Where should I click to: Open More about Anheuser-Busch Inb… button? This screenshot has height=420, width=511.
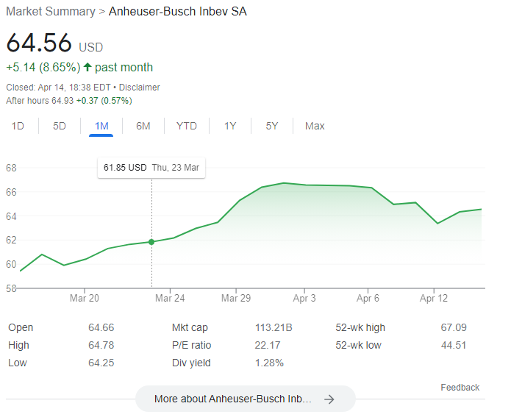pyautogui.click(x=245, y=399)
